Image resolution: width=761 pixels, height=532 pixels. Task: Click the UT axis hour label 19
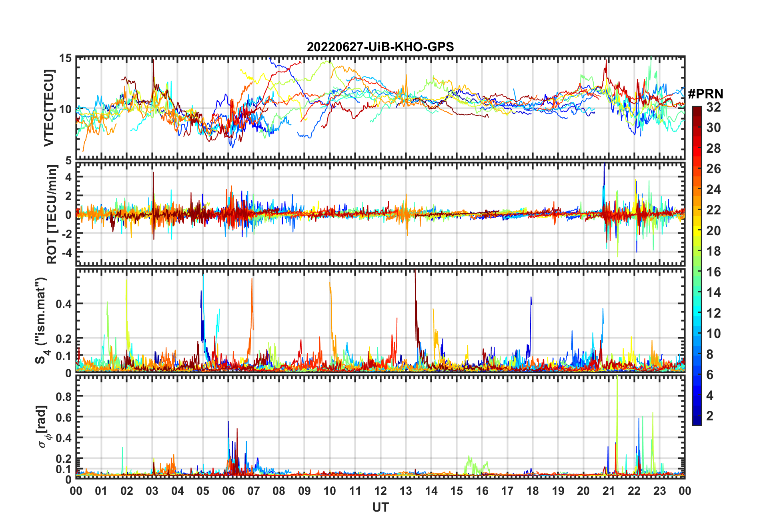click(x=558, y=491)
